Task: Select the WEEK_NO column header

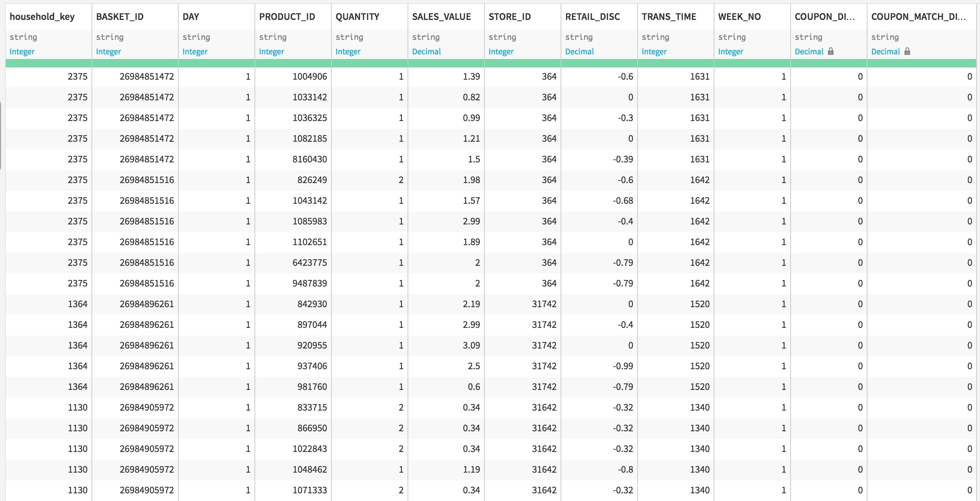Action: tap(739, 17)
